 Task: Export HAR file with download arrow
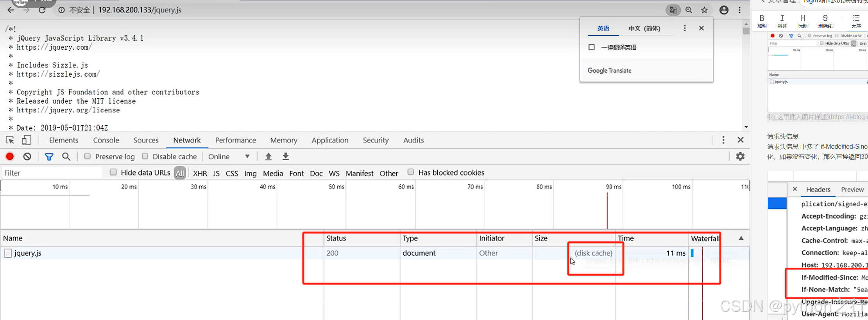click(x=286, y=156)
